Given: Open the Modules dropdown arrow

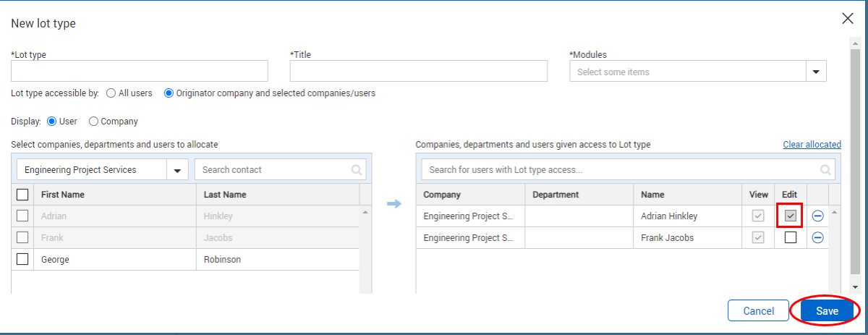Looking at the screenshot, I should (x=816, y=72).
